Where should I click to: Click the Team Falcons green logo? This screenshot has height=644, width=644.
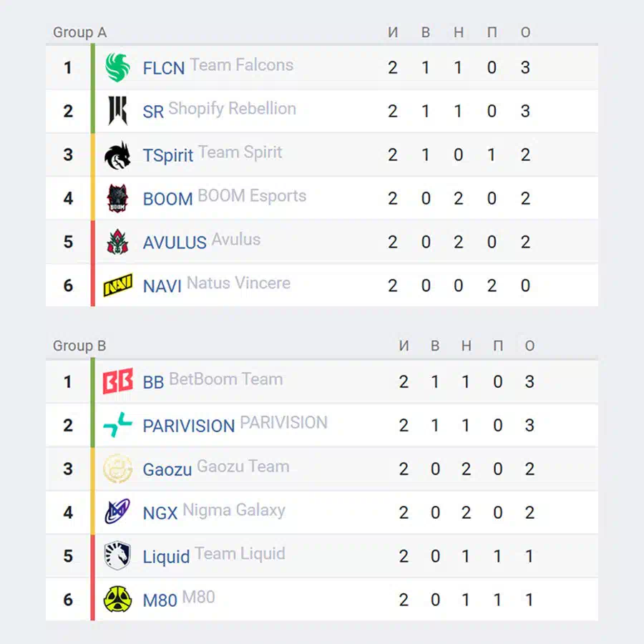117,67
